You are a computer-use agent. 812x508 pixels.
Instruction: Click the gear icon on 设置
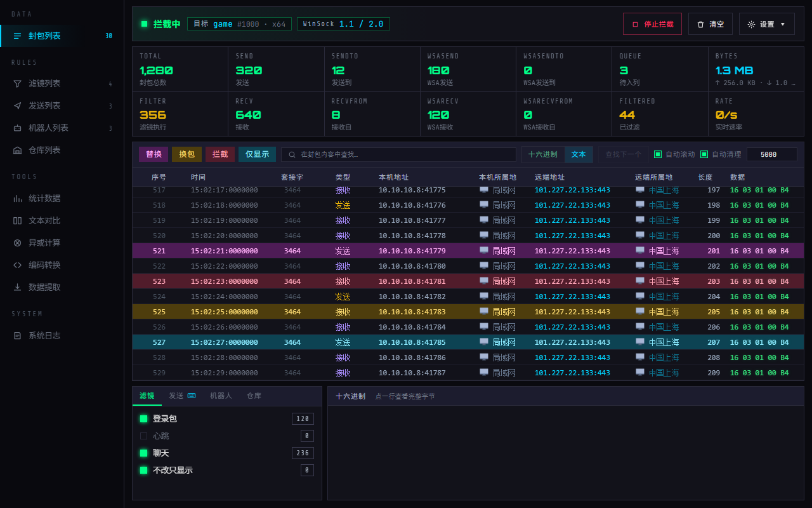coord(751,24)
